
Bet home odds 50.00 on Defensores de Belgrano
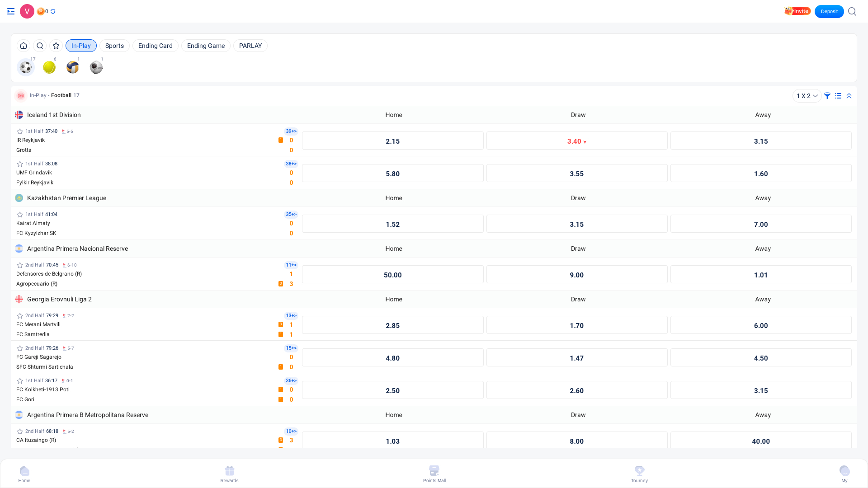(x=393, y=274)
